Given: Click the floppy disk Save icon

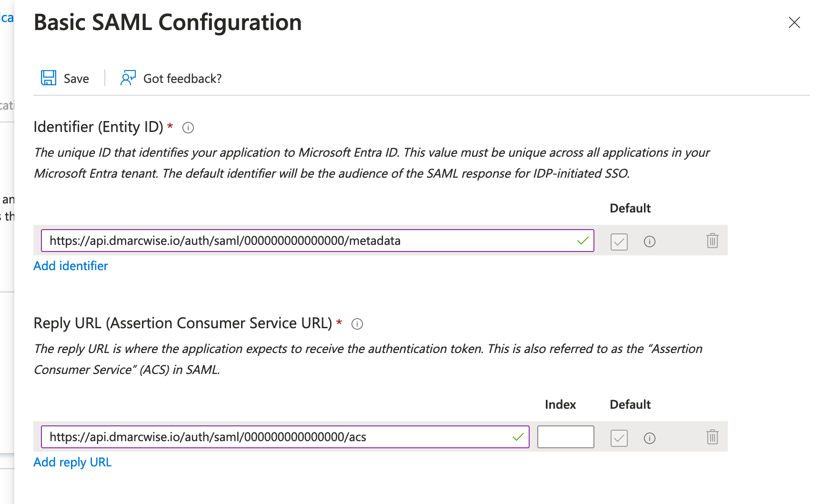Looking at the screenshot, I should [48, 78].
